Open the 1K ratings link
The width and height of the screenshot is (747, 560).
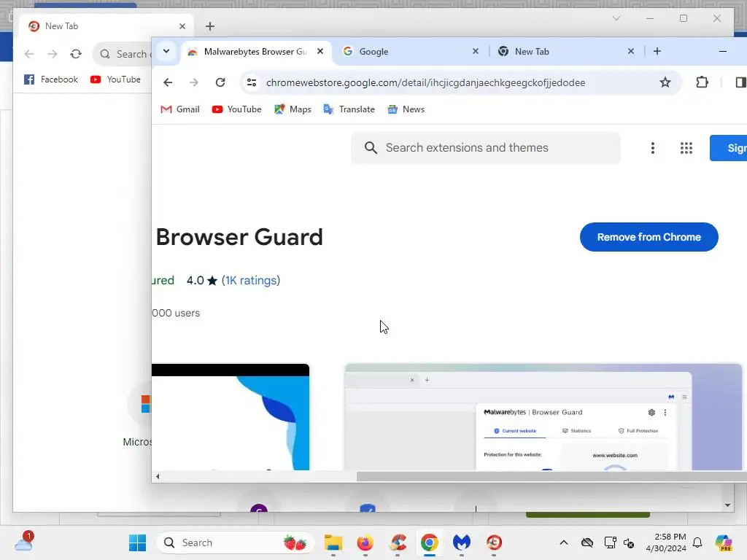point(251,281)
